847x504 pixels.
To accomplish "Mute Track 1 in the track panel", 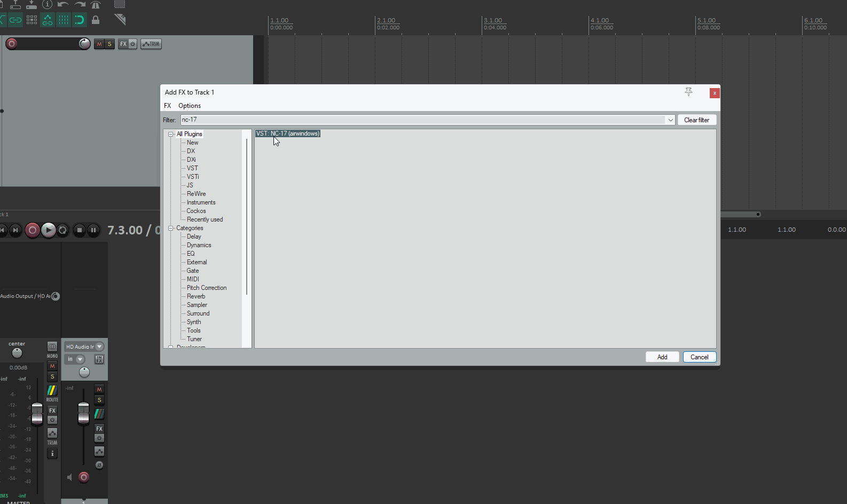I will pos(99,44).
